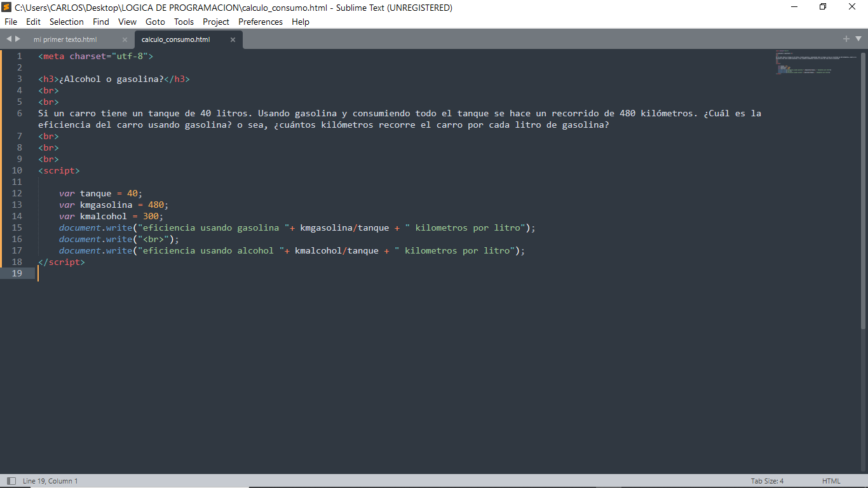
Task: Go to next tab with right arrow
Action: click(x=18, y=39)
